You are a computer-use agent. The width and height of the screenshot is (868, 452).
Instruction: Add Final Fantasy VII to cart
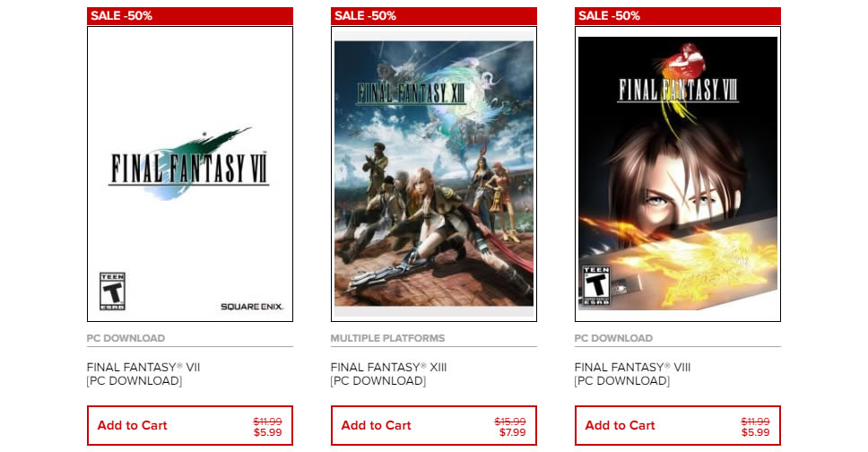[x=133, y=425]
